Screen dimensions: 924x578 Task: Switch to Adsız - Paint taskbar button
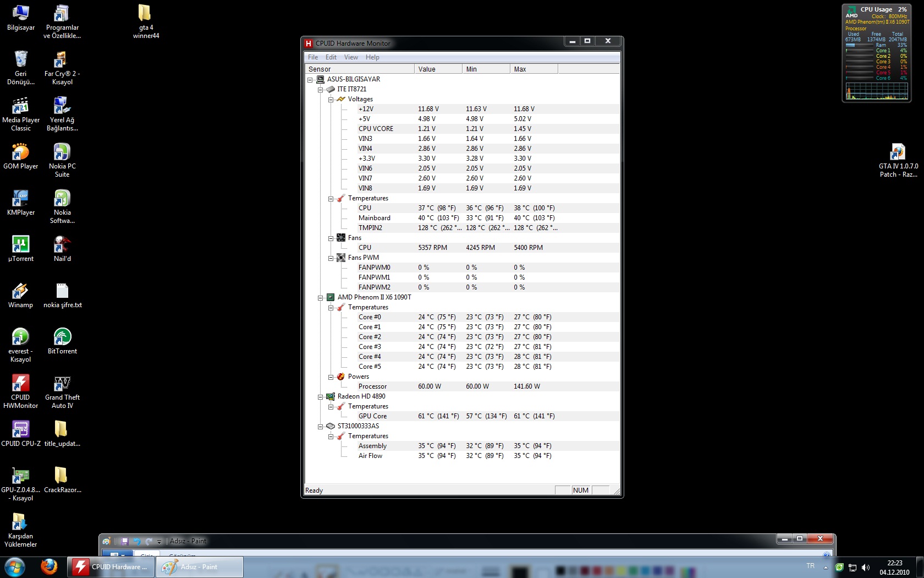[200, 567]
